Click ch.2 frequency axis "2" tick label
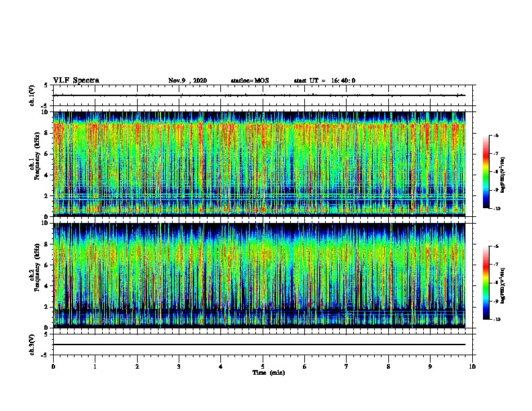532x411 pixels. click(46, 307)
